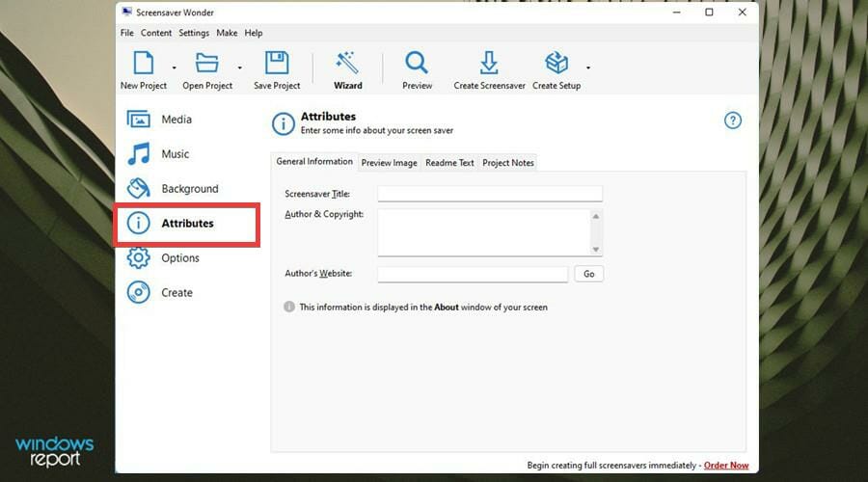Click the New Project page icon

click(144, 63)
